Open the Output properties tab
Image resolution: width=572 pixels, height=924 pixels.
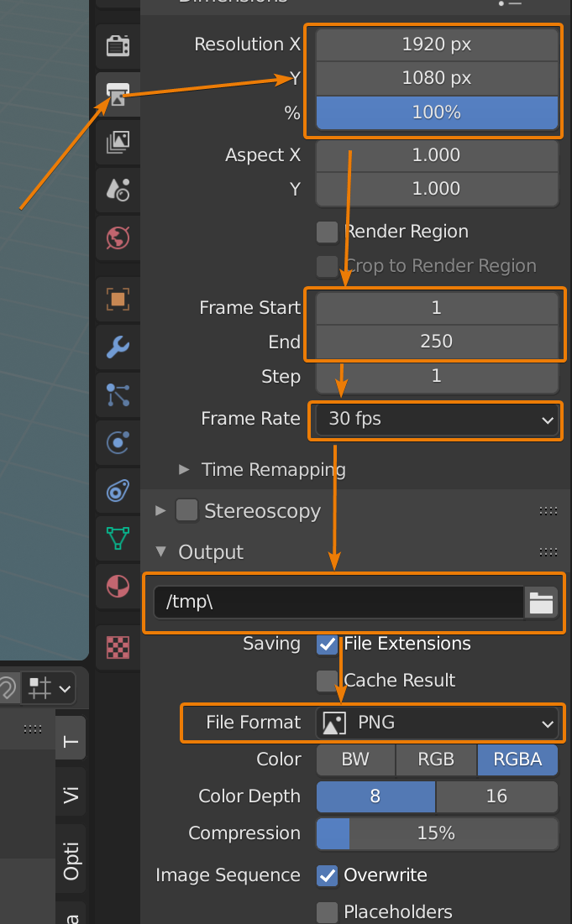[x=118, y=93]
